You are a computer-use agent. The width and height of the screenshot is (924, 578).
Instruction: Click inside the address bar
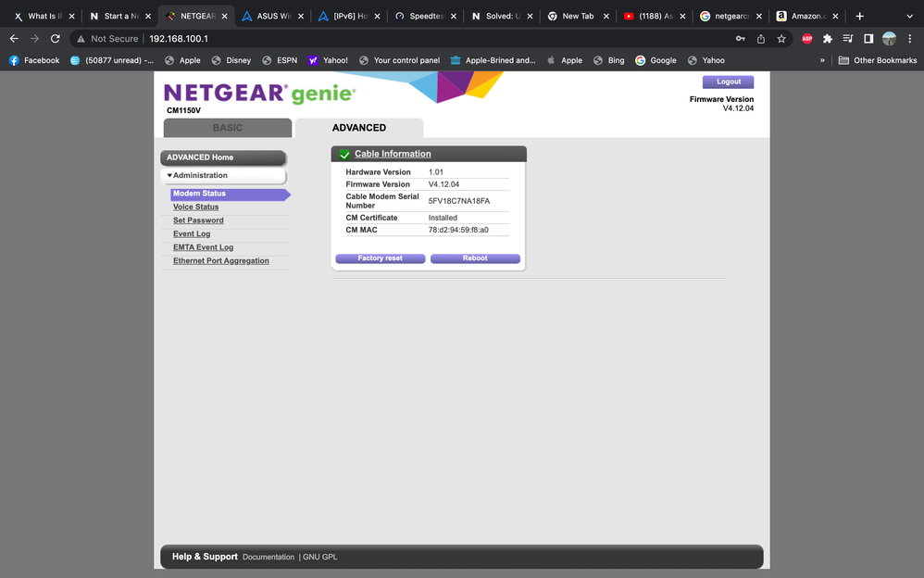point(278,38)
